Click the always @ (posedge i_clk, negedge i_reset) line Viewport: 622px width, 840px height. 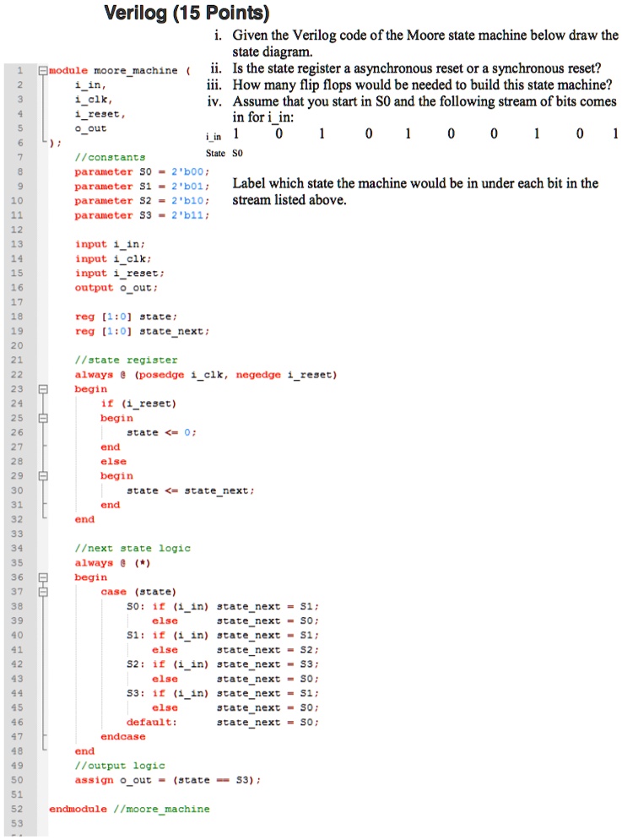[205, 375]
